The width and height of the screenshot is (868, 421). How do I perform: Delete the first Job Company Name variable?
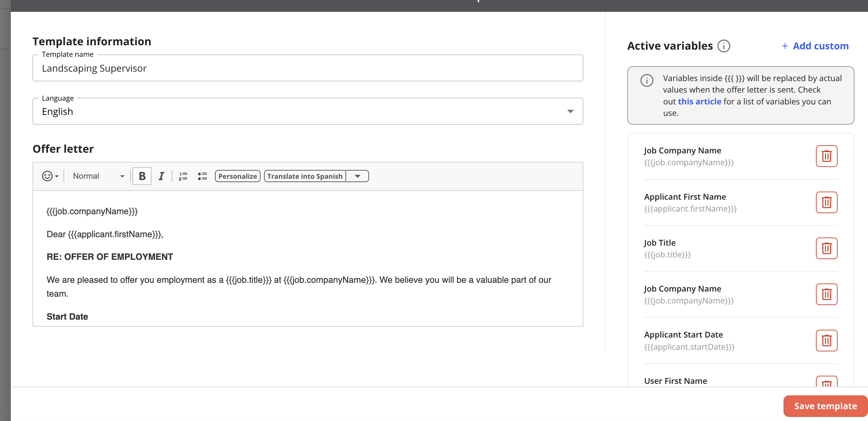826,156
